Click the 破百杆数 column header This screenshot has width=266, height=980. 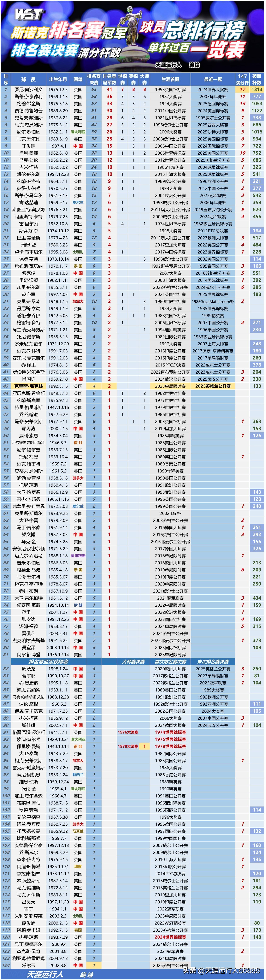pyautogui.click(x=257, y=79)
